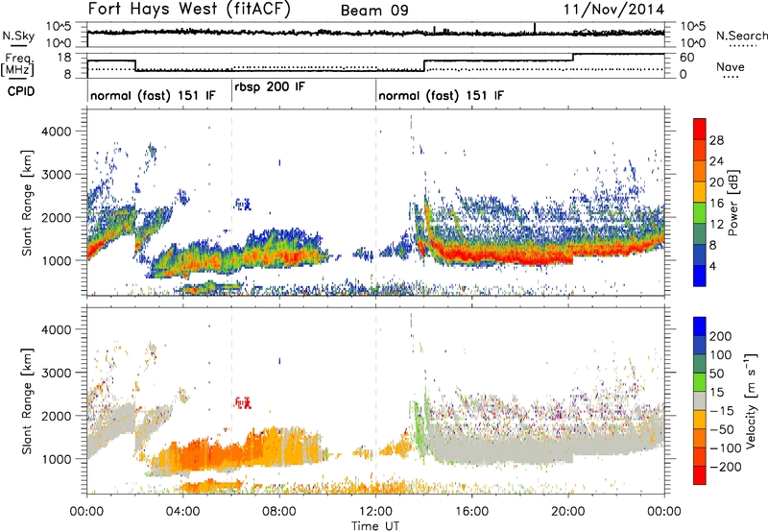The image size is (768, 532).
Task: Click the second 'normal (fast) 151 IF' label
Action: pos(441,96)
